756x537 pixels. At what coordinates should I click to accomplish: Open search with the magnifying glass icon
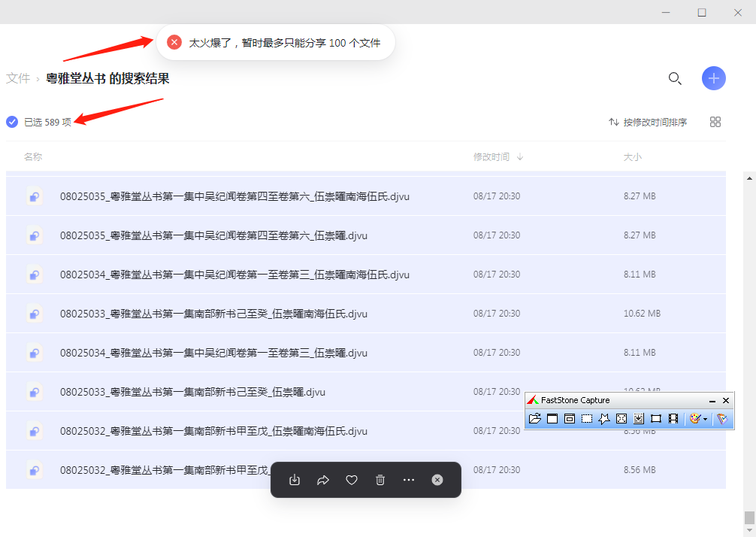click(x=674, y=78)
